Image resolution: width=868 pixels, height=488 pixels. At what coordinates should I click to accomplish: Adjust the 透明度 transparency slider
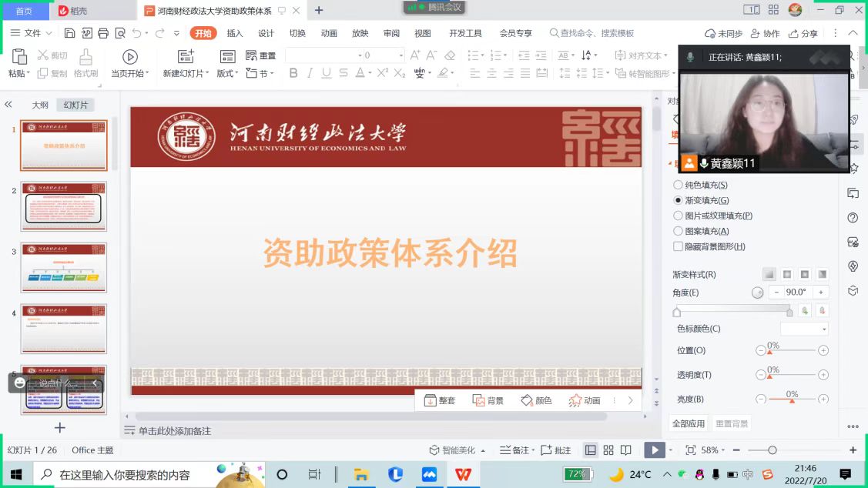(793, 375)
